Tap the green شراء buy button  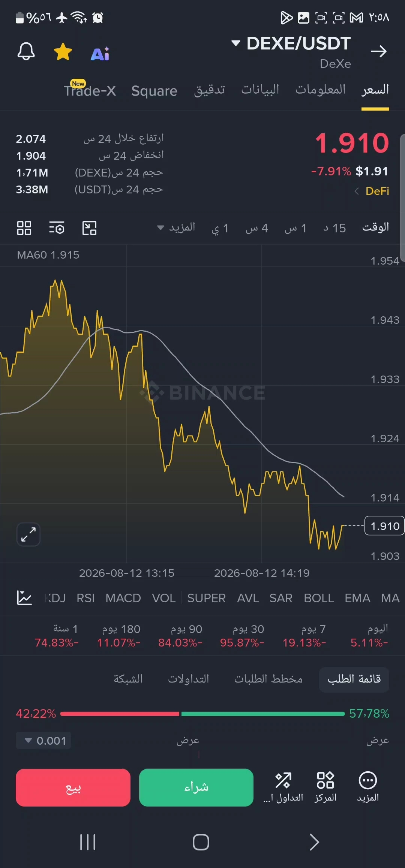pos(196,787)
